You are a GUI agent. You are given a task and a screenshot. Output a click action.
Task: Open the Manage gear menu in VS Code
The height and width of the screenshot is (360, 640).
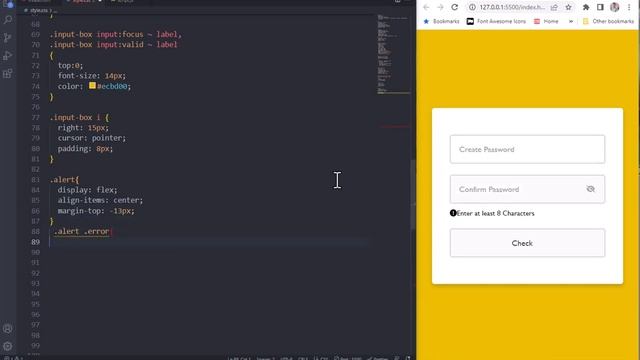(x=7, y=346)
